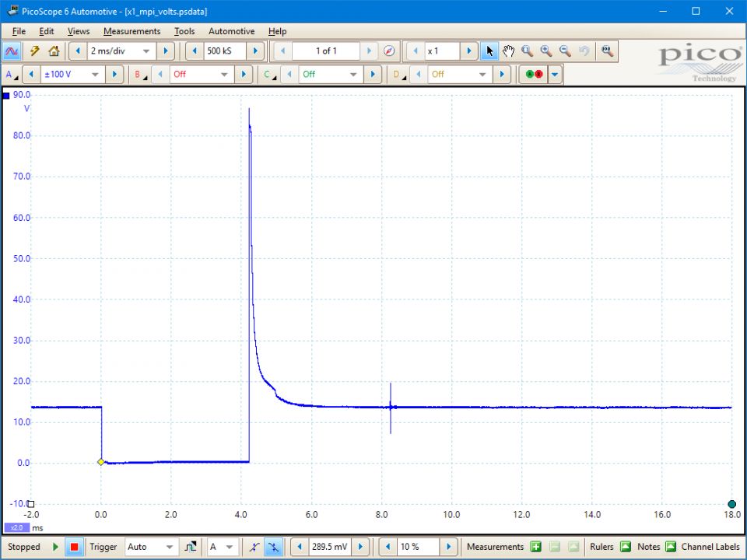747x560 pixels.
Task: Click the serial decoding A/B channels icon
Action: pyautogui.click(x=534, y=75)
